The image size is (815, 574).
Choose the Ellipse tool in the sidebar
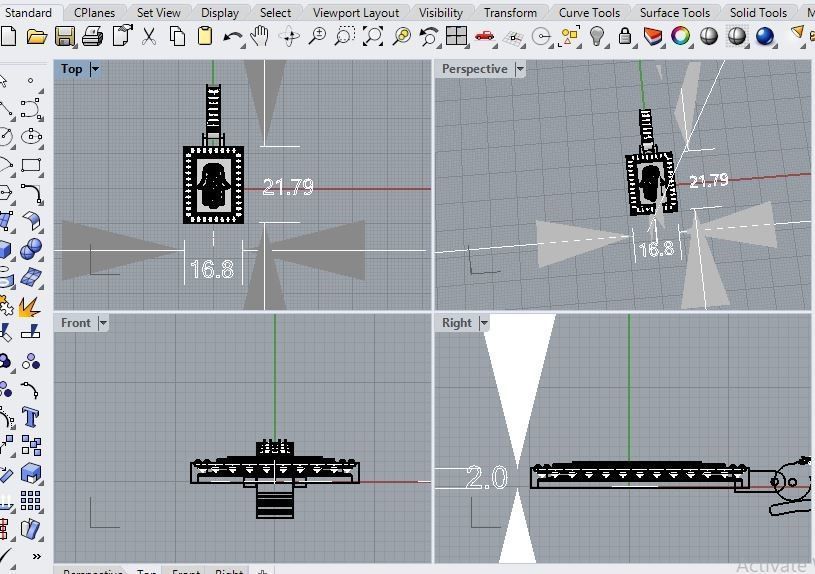click(31, 137)
